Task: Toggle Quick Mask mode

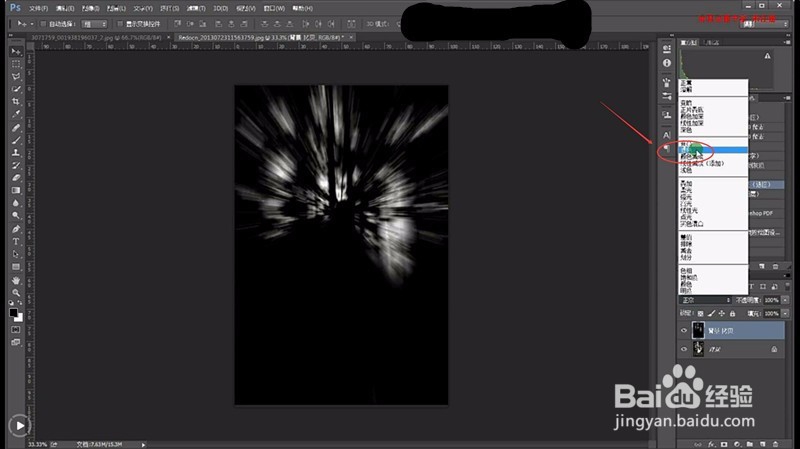Action: click(x=16, y=330)
